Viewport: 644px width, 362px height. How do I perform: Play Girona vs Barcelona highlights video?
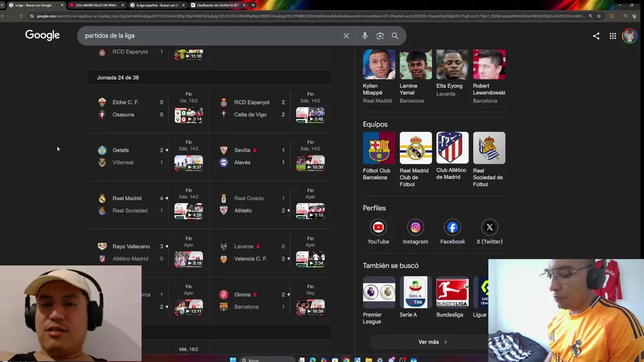[x=310, y=307]
